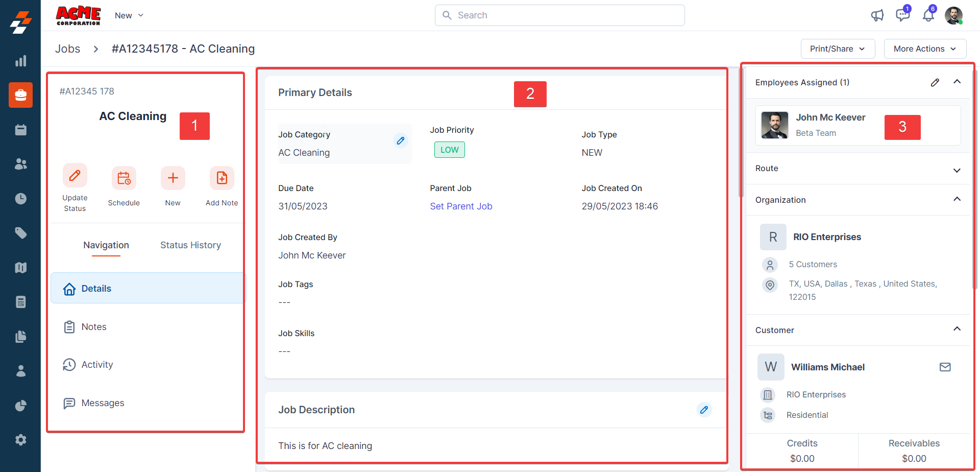
Task: Edit assigned employees pencil icon
Action: tap(935, 83)
